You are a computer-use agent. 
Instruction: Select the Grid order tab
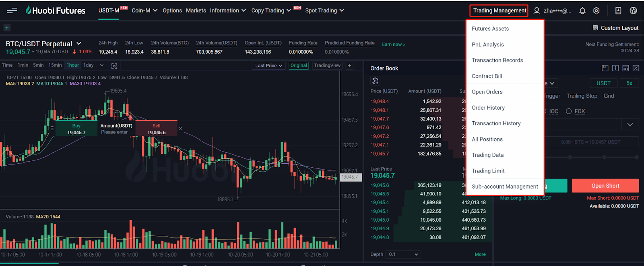pos(609,96)
